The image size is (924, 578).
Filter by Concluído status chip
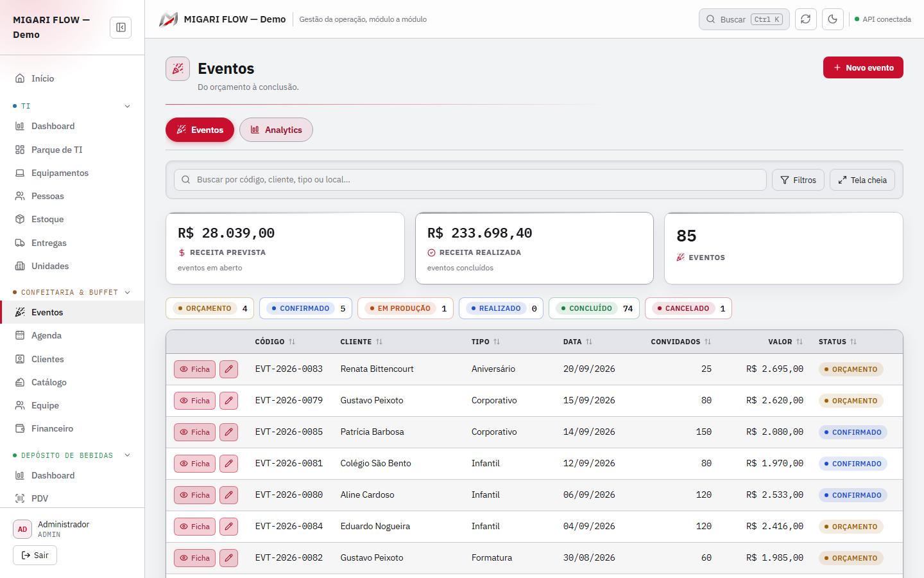(594, 308)
